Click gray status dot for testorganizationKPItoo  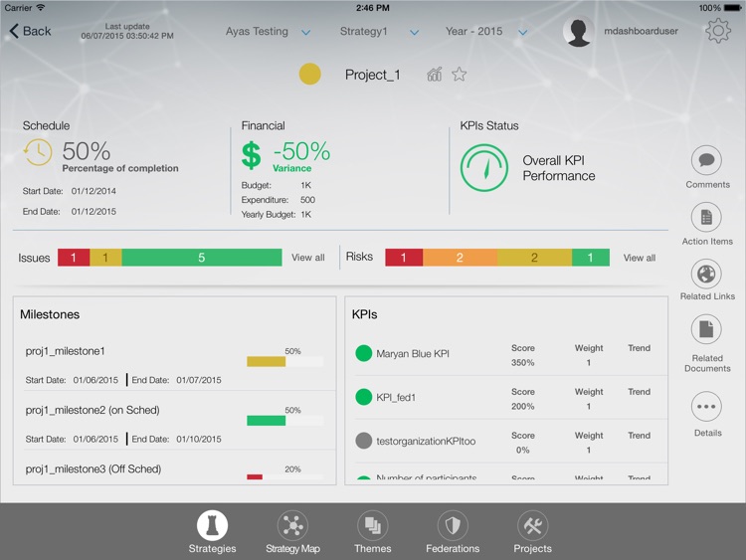(x=363, y=441)
